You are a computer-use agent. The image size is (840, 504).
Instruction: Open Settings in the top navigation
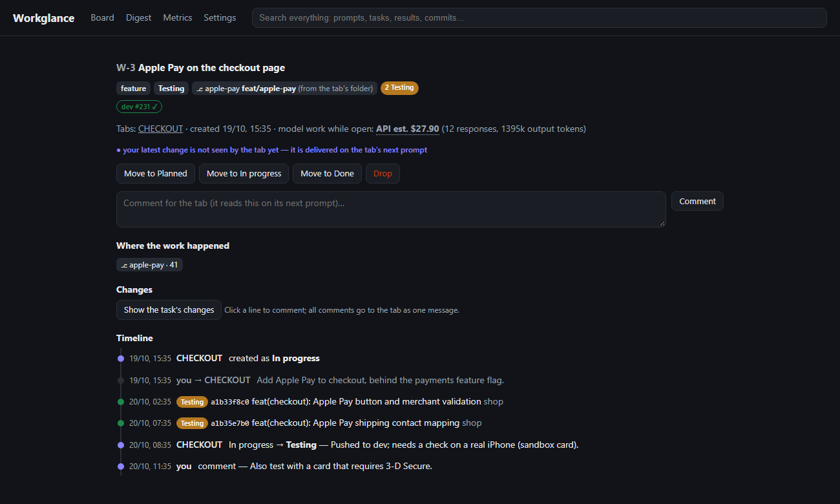220,17
